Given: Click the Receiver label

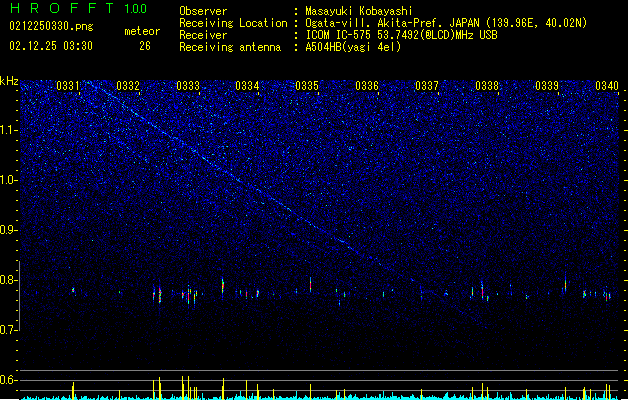Looking at the screenshot, I should 203,35.
